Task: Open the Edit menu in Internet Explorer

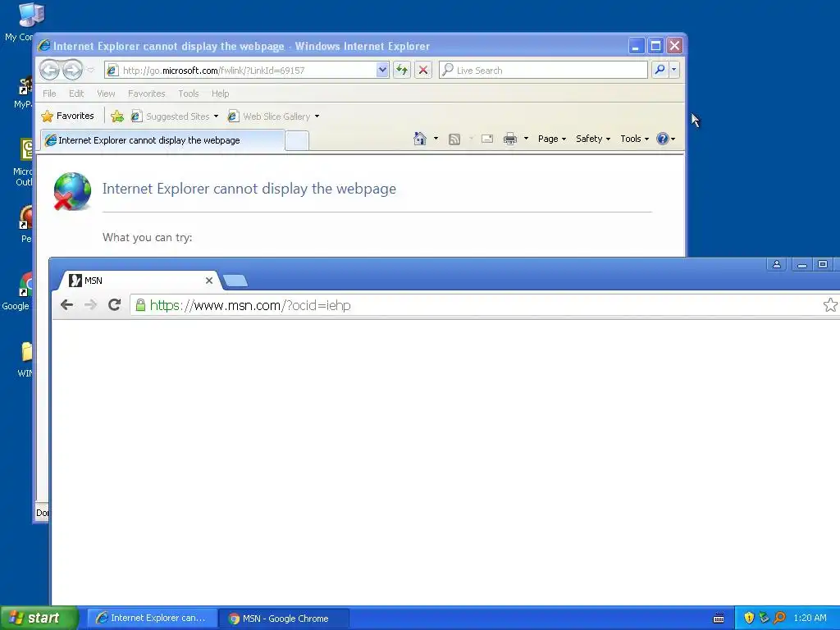Action: click(x=76, y=94)
